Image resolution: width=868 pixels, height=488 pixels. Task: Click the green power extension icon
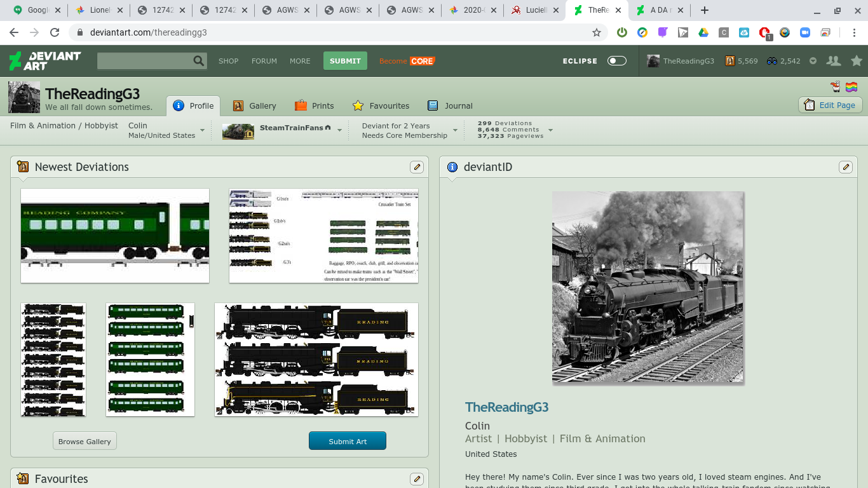(x=622, y=32)
